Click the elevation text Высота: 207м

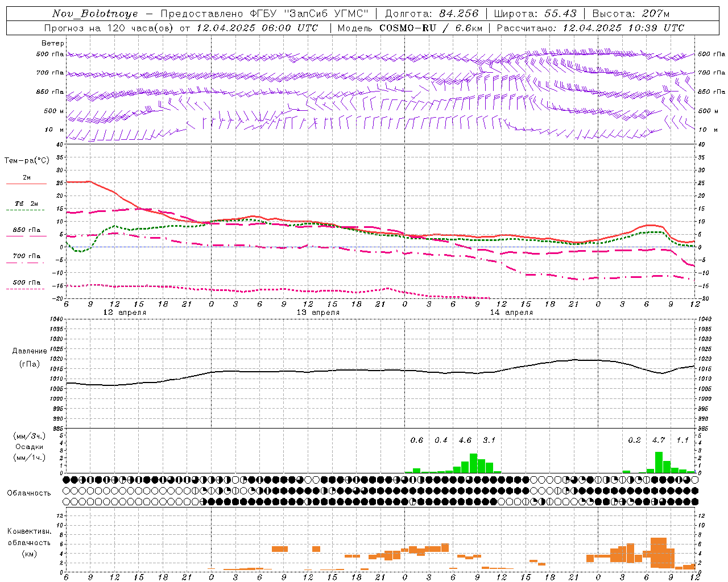click(631, 14)
